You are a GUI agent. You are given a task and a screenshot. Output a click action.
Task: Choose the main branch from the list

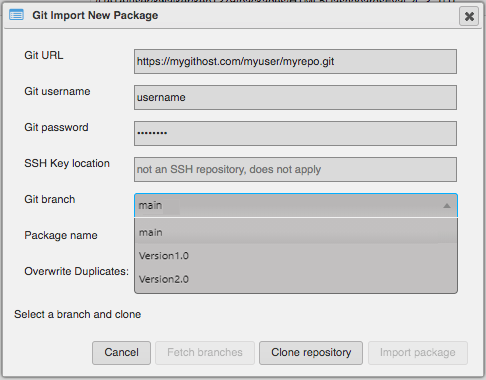pyautogui.click(x=296, y=232)
